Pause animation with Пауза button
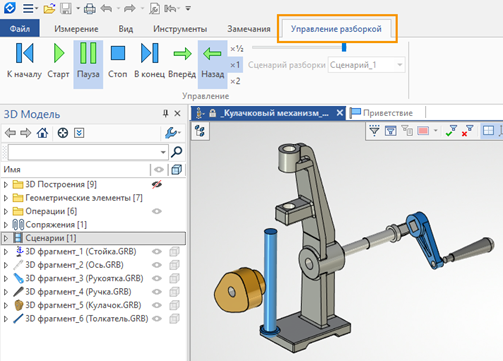The image size is (503, 361). 88,64
